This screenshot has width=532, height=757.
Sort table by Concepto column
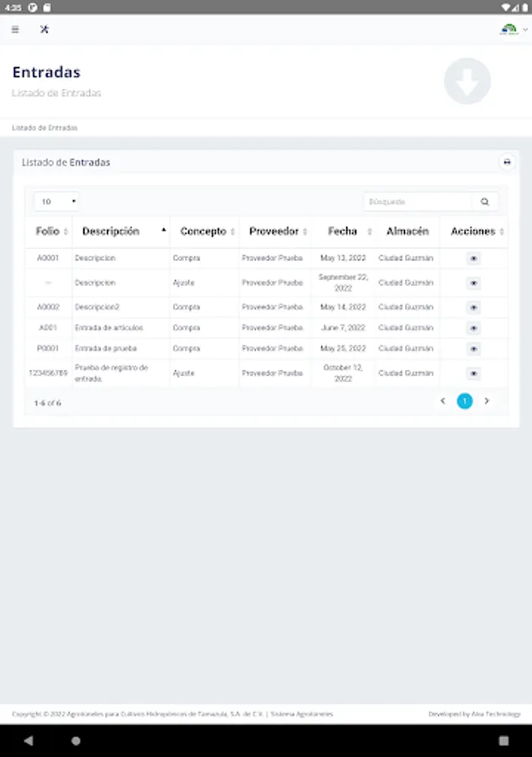point(207,231)
